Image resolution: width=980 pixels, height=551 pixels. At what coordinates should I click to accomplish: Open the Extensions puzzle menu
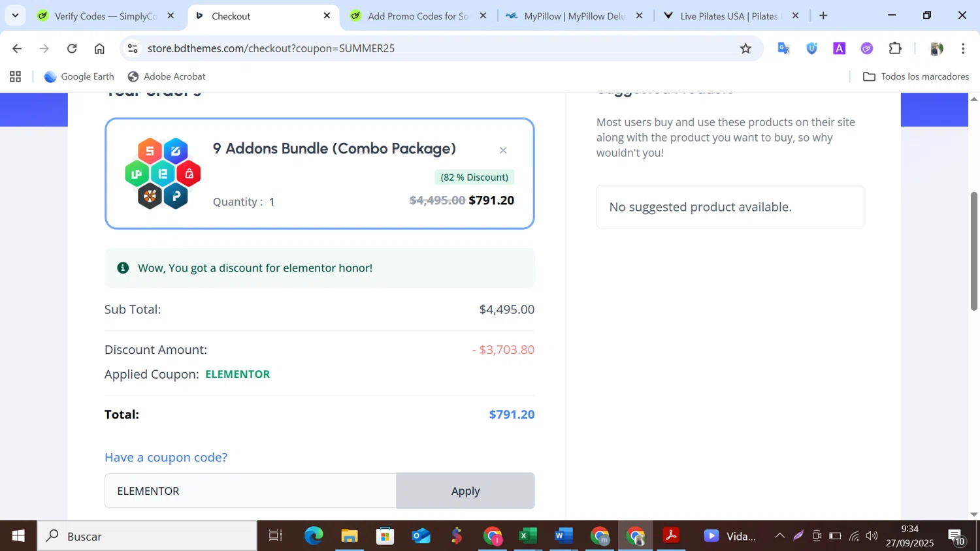895,48
